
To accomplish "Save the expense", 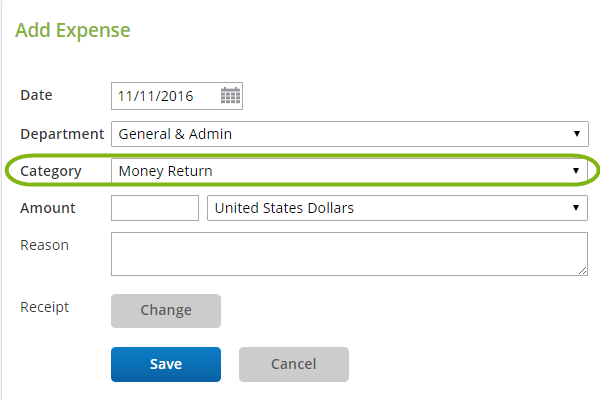I will tap(166, 364).
